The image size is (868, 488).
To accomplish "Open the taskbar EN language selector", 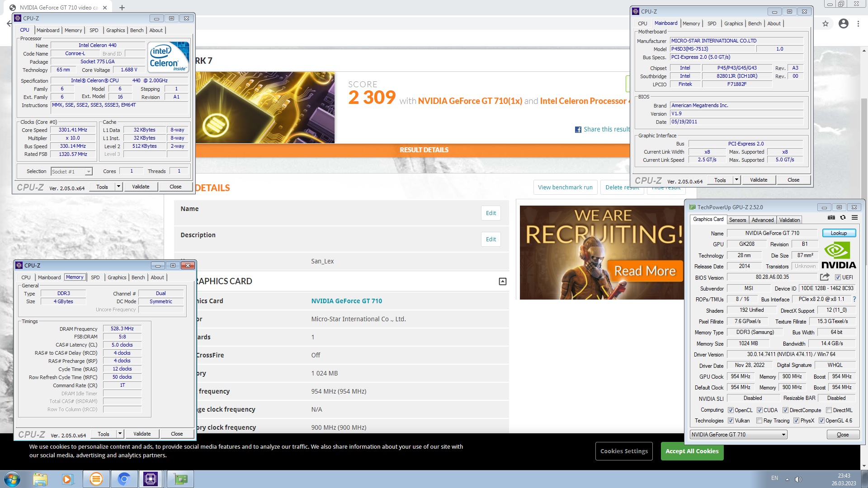I will point(774,478).
